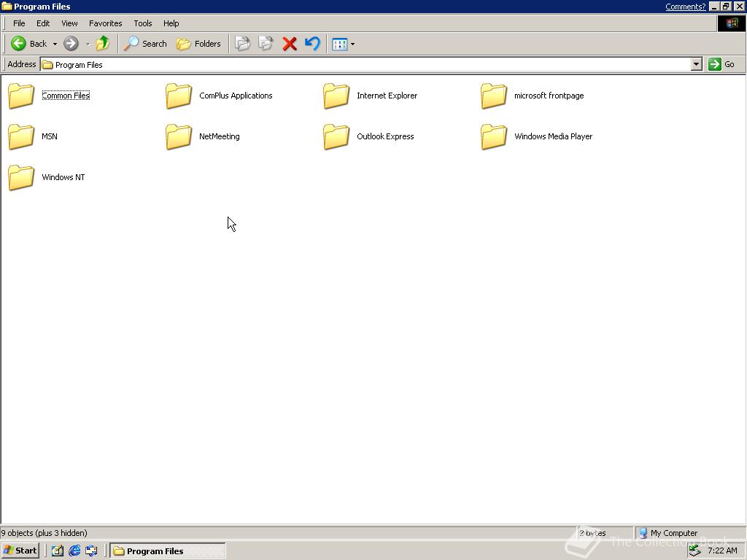Viewport: 747px width, 560px height.
Task: Show the Folders tree pane
Action: coord(198,43)
